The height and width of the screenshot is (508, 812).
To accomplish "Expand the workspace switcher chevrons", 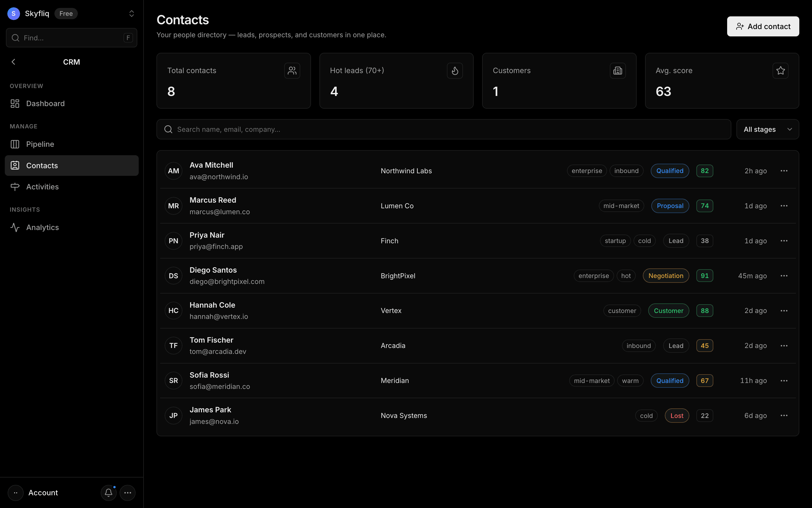I will [132, 14].
